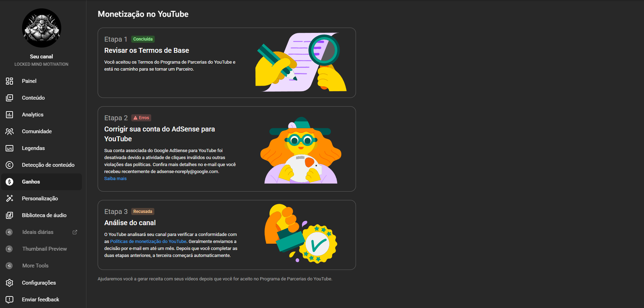The image size is (644, 308).
Task: Open the Painel menu item
Action: pos(42,81)
